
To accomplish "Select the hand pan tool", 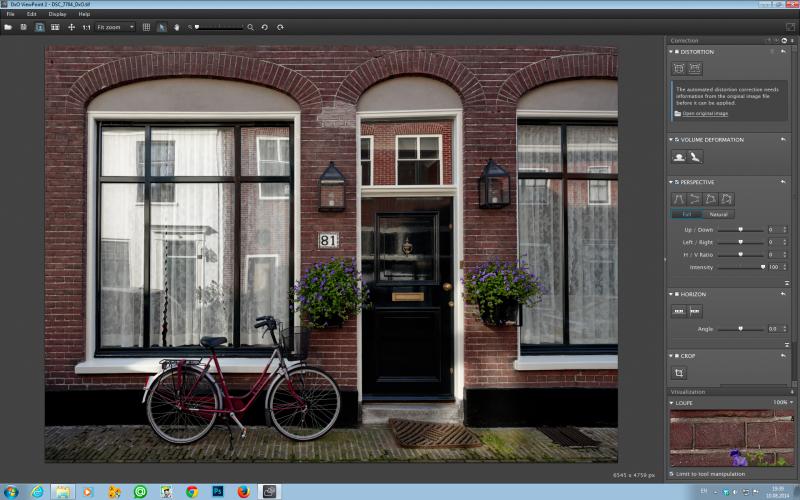I will click(x=177, y=27).
